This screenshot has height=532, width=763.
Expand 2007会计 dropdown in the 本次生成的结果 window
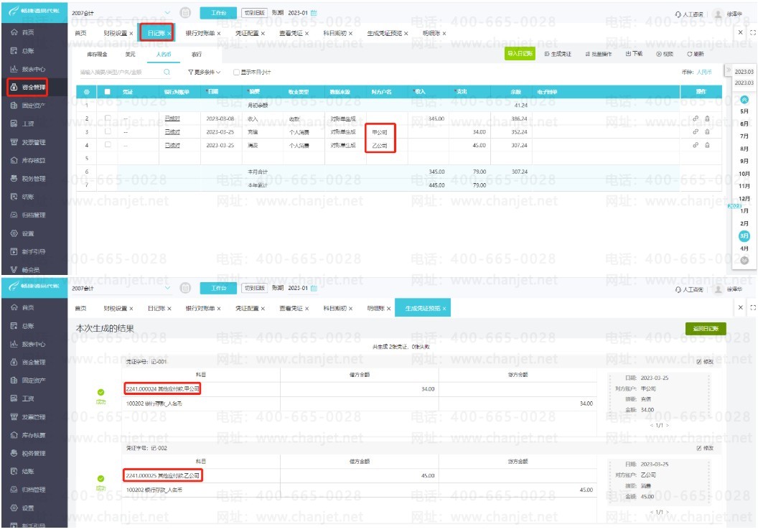point(167,288)
